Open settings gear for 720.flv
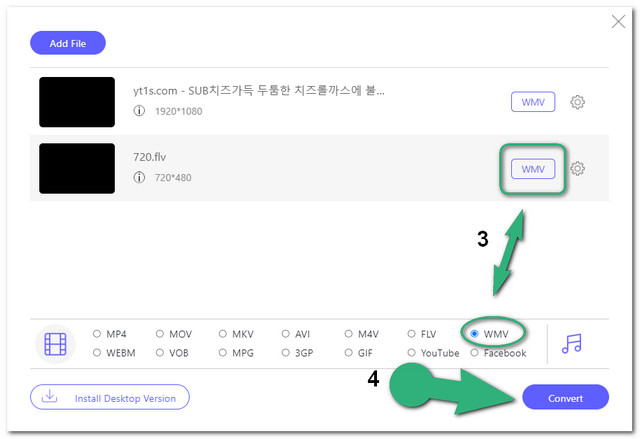640x439 pixels. pyautogui.click(x=577, y=168)
